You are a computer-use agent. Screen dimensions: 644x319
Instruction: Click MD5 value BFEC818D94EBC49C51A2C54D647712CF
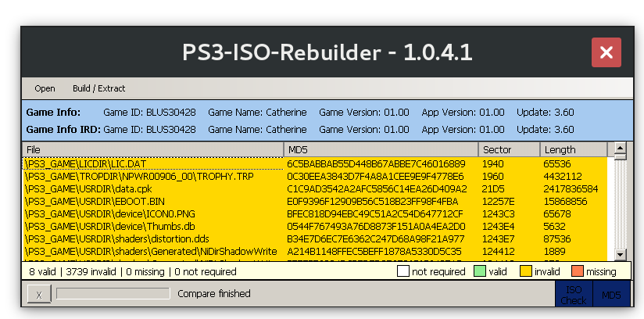[x=375, y=213]
